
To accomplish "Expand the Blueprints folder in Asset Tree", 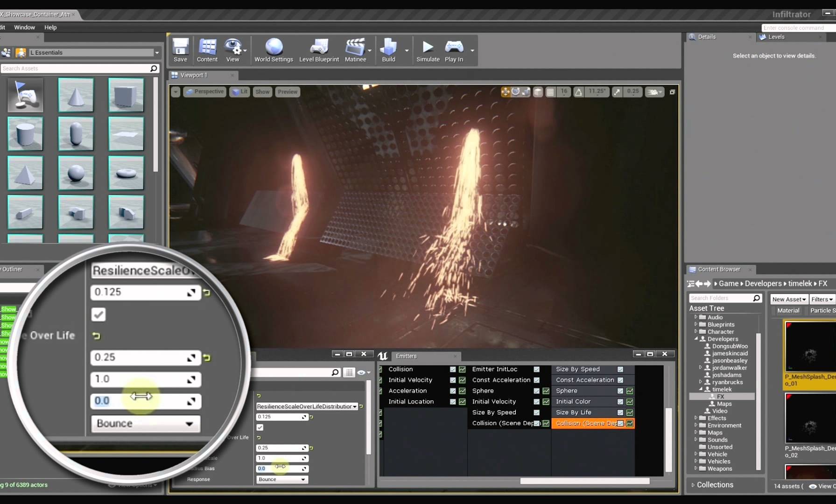I will (x=695, y=324).
